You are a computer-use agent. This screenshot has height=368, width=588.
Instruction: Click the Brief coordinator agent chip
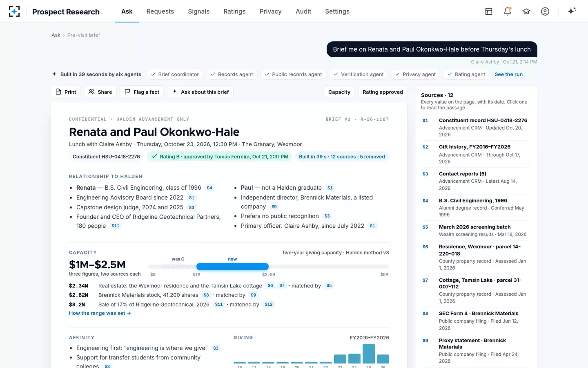174,74
